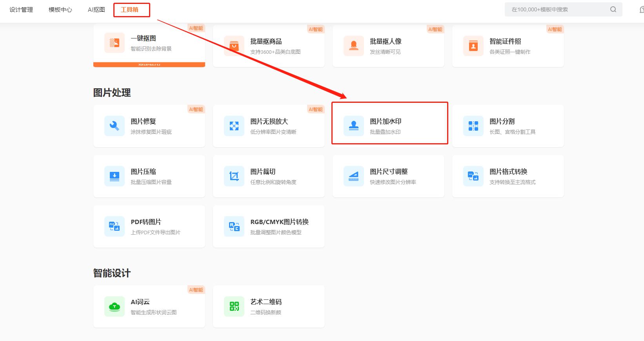Open the 批量抠商品 tool card

point(269,46)
